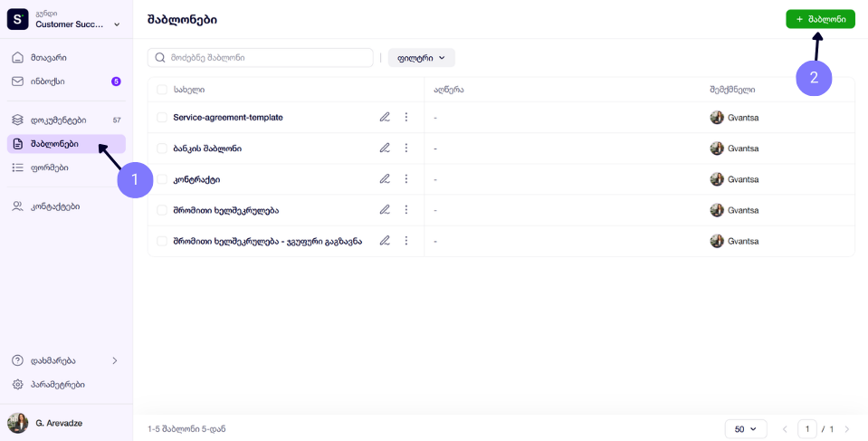Go to მთავარი in sidebar

point(66,58)
